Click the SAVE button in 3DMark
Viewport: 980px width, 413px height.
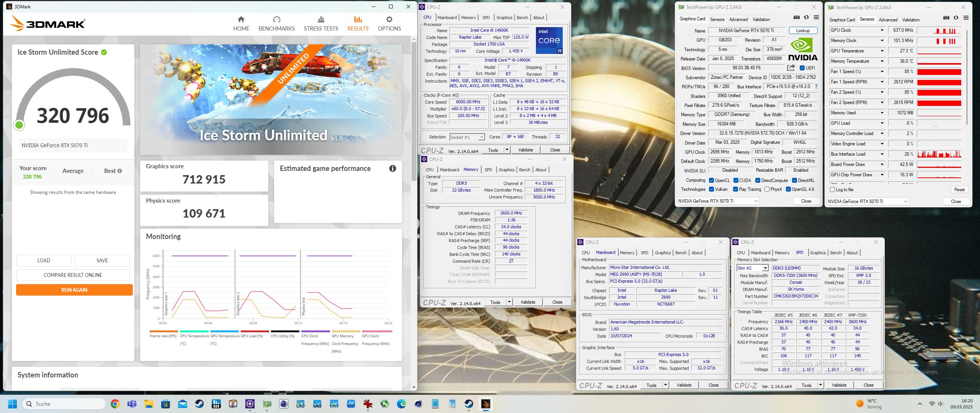(102, 260)
